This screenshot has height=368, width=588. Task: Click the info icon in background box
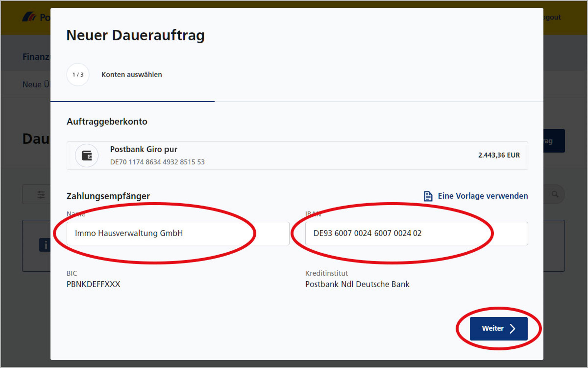[x=45, y=245]
